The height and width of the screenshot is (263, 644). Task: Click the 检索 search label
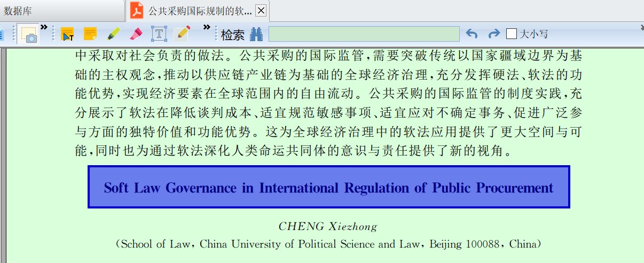(233, 35)
